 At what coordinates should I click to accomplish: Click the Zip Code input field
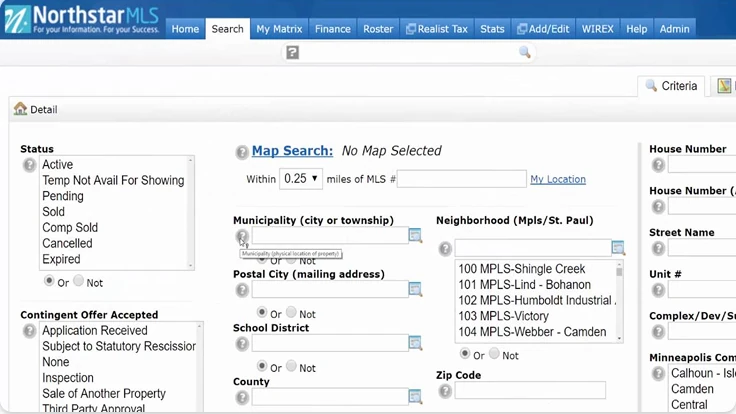[x=530, y=390]
